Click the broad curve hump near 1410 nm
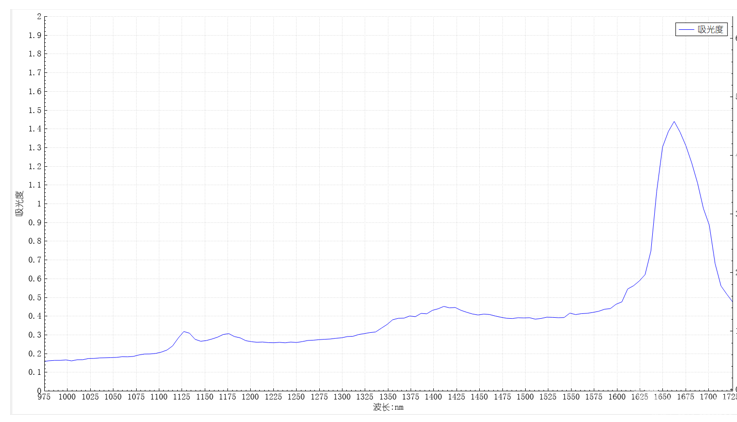 444,307
